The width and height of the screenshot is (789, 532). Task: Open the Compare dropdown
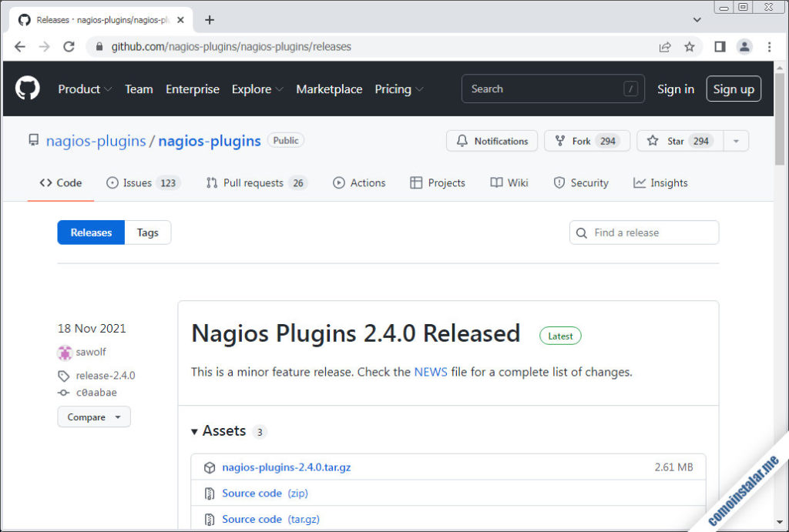pos(93,417)
